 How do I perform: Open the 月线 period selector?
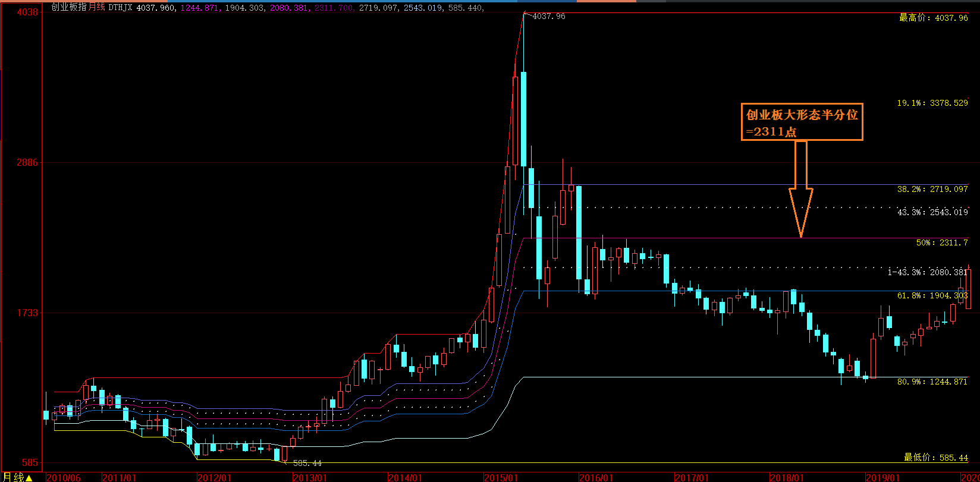coord(16,477)
